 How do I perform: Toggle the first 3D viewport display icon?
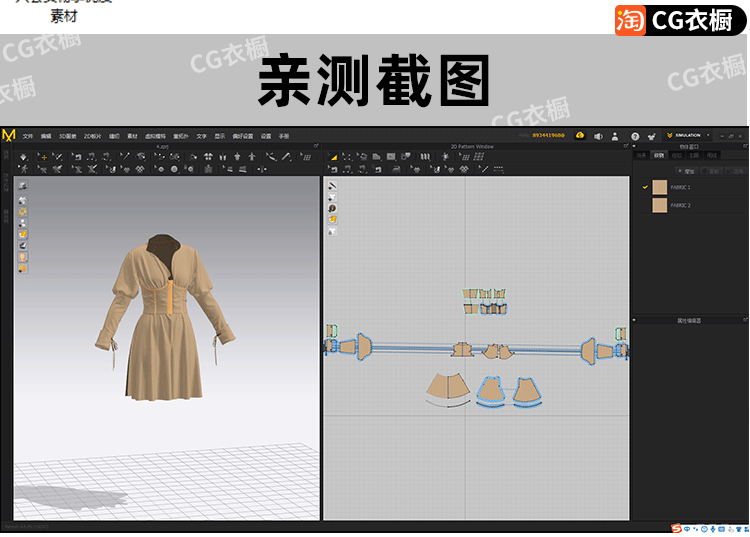pyautogui.click(x=22, y=187)
